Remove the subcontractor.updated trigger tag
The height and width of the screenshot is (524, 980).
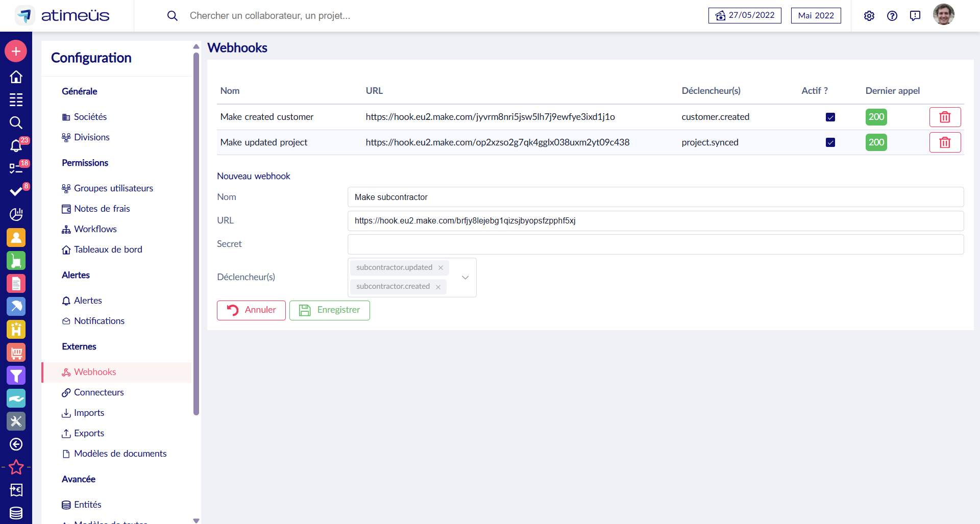point(440,268)
